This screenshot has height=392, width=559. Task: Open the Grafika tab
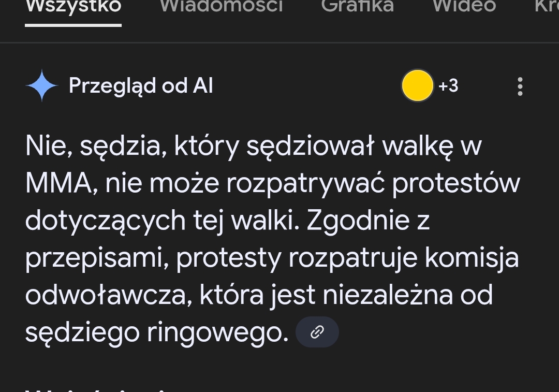[x=357, y=6]
